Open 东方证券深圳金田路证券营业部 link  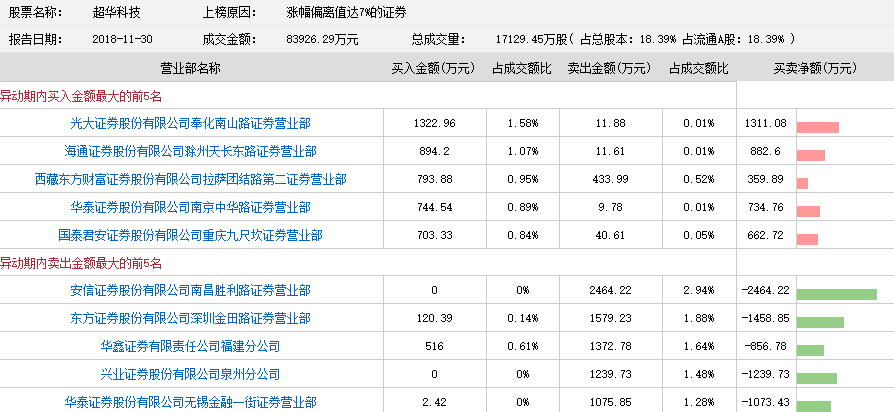190,319
